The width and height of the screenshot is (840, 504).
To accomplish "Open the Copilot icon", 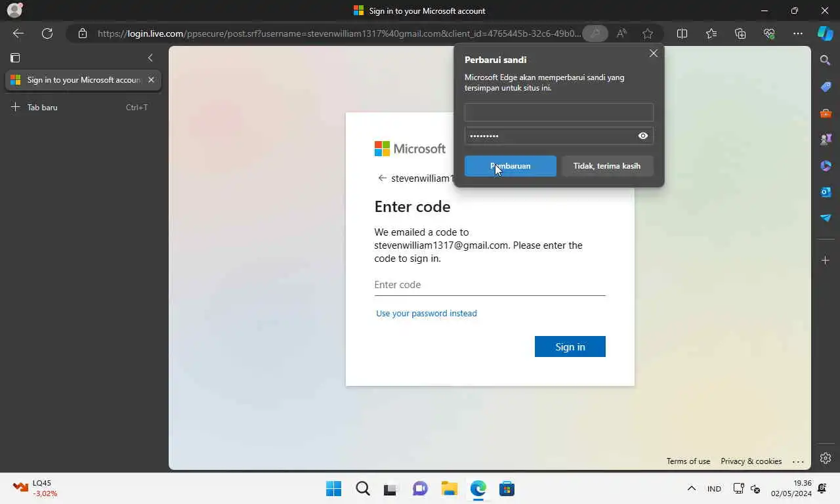I will click(x=825, y=33).
